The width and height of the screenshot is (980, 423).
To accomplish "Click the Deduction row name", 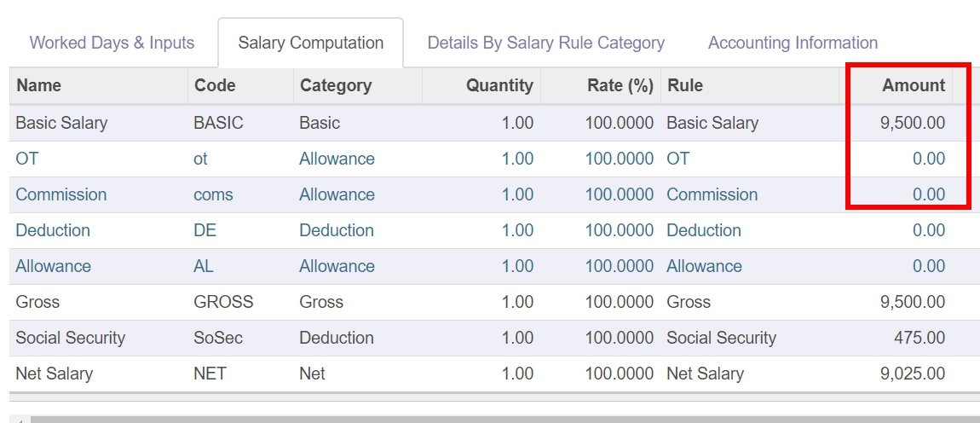I will (x=53, y=230).
